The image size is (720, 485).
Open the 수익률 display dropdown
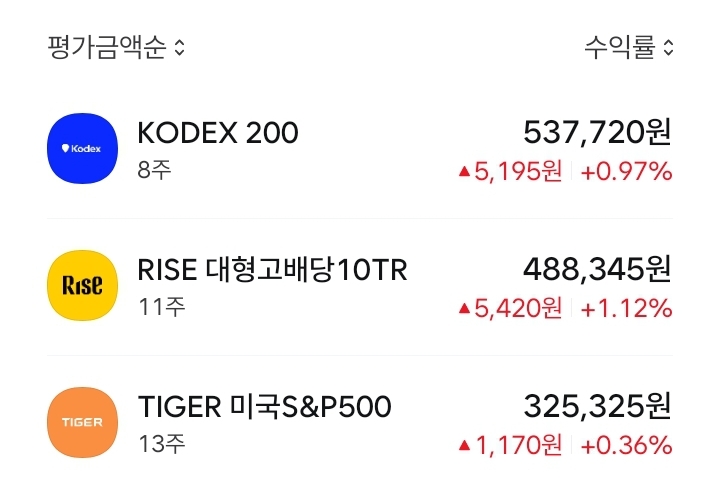[x=619, y=47]
